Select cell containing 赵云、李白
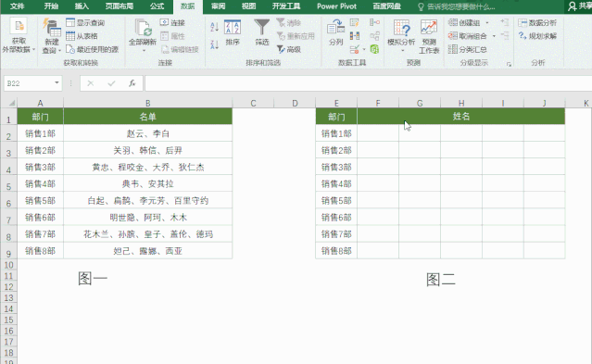592x364 pixels. [147, 133]
